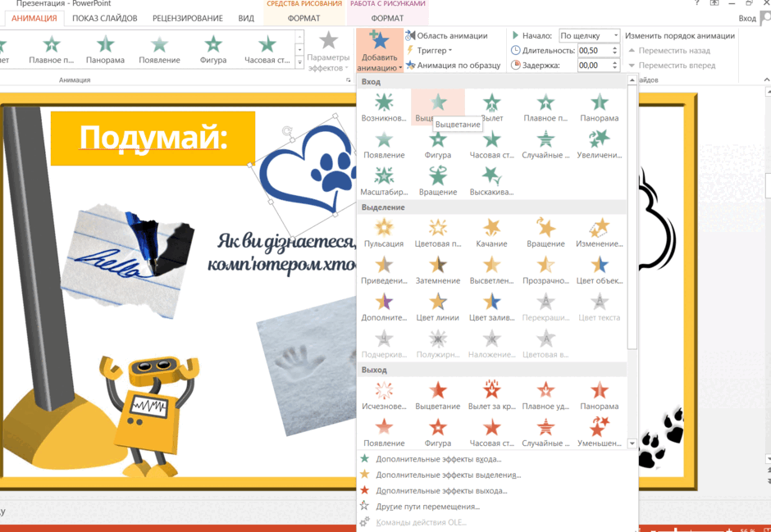This screenshot has height=532, width=771.
Task: Pick the Затемнение emphasis effect
Action: coord(438,271)
